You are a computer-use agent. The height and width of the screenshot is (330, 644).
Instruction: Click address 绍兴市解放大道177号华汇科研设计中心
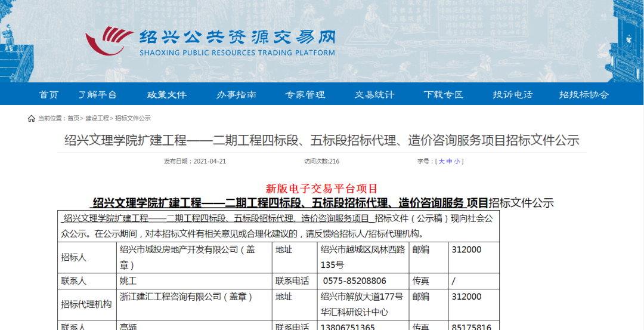(362, 304)
